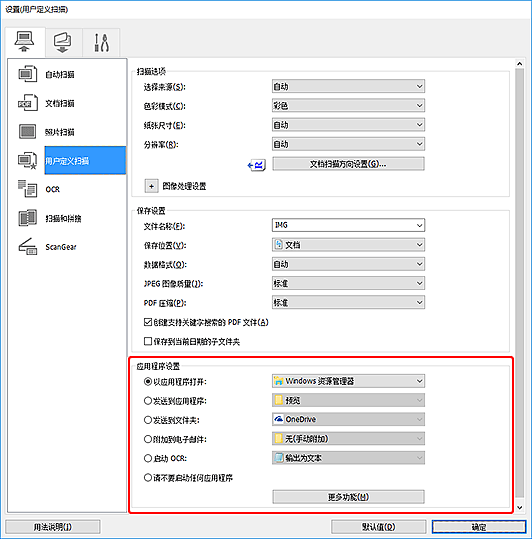Open the scan-from-computer tab icon
The image size is (532, 539).
(24, 42)
